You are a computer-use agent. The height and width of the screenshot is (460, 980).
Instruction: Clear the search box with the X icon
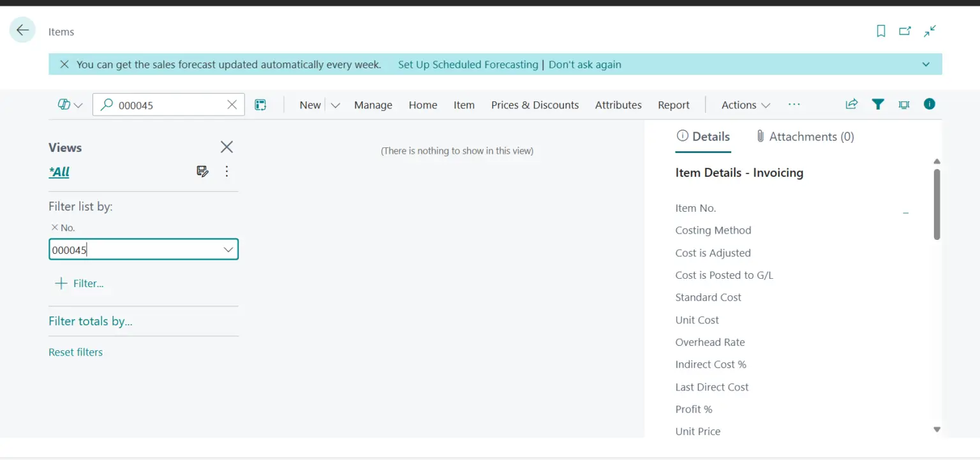[232, 105]
